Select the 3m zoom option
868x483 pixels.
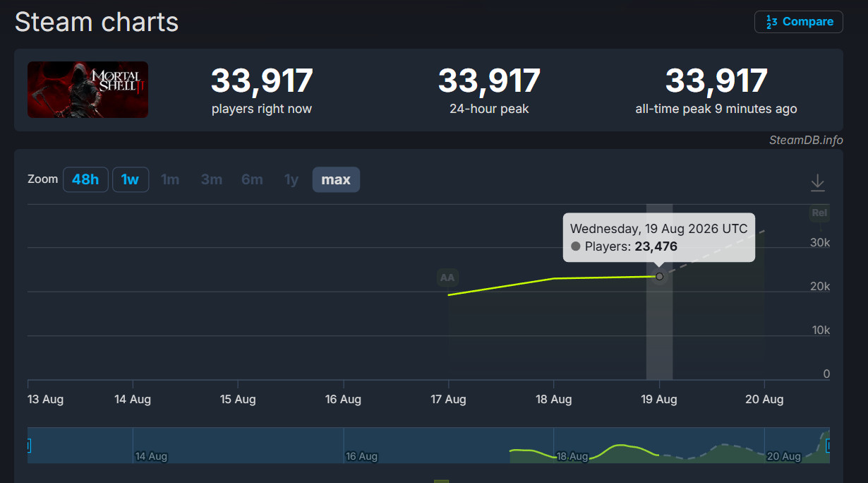(x=211, y=179)
